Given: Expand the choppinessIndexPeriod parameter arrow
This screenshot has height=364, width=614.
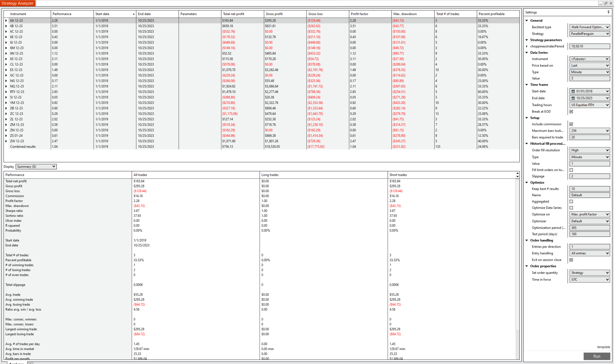Looking at the screenshot, I should 527,46.
